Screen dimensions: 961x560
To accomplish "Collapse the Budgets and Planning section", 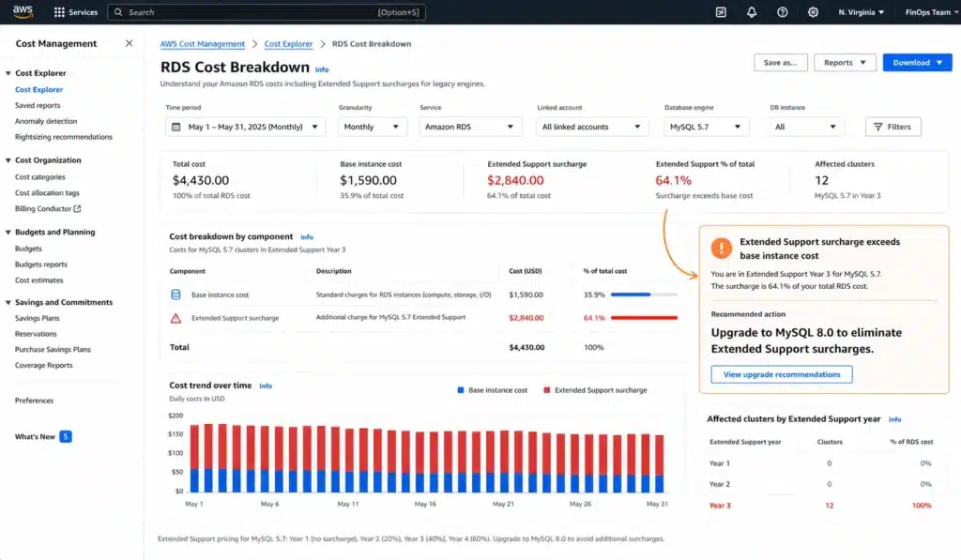I will coord(8,233).
